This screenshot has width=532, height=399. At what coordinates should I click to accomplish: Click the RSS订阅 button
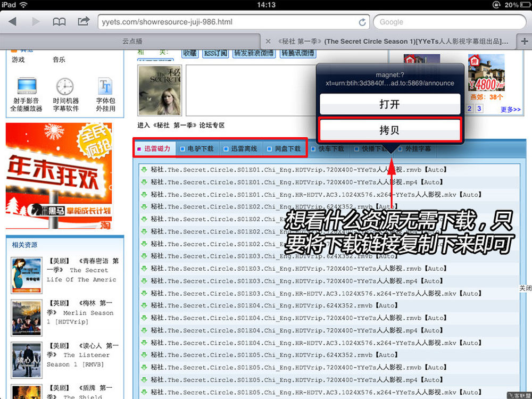[215, 53]
